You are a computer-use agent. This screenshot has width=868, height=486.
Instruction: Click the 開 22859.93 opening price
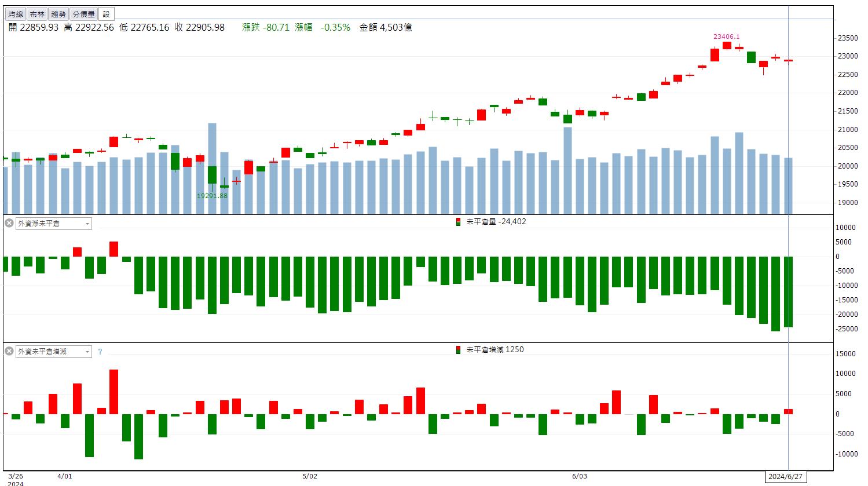[34, 27]
